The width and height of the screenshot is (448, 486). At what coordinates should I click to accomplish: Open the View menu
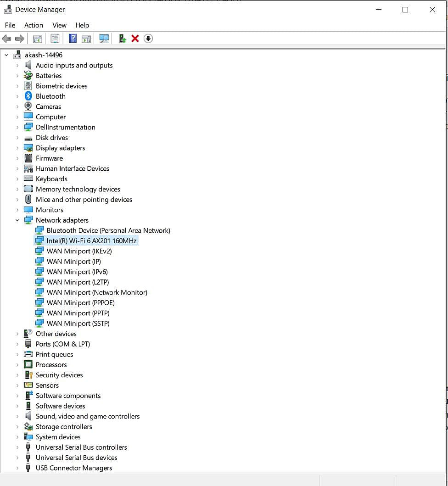[59, 25]
